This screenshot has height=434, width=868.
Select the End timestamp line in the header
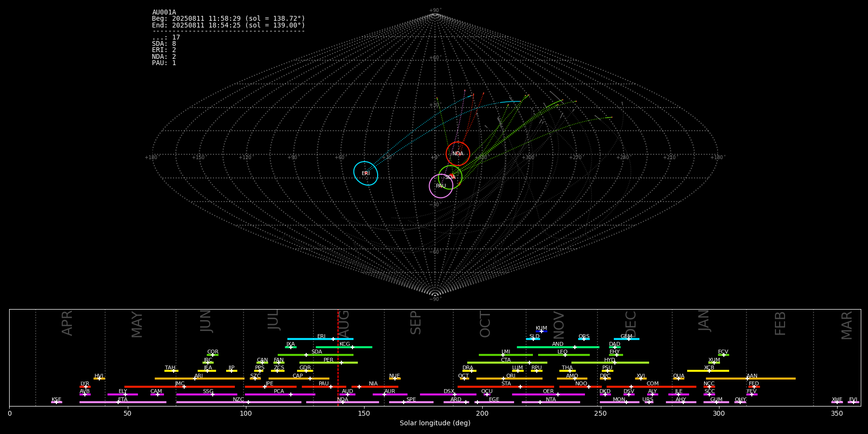tap(229, 25)
